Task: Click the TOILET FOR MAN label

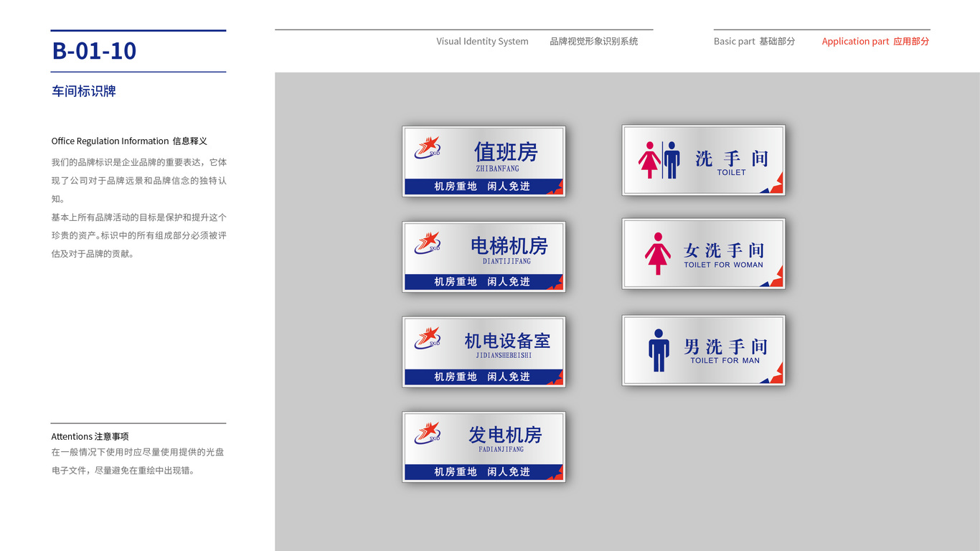Action: click(x=725, y=361)
